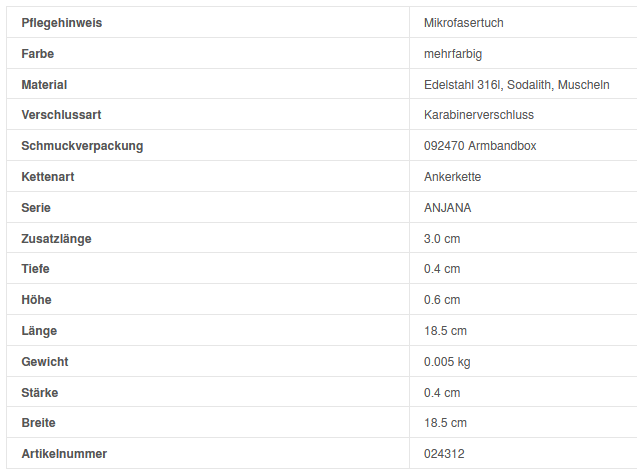This screenshot has height=475, width=637.
Task: Click the Material row label
Action: pyautogui.click(x=44, y=84)
